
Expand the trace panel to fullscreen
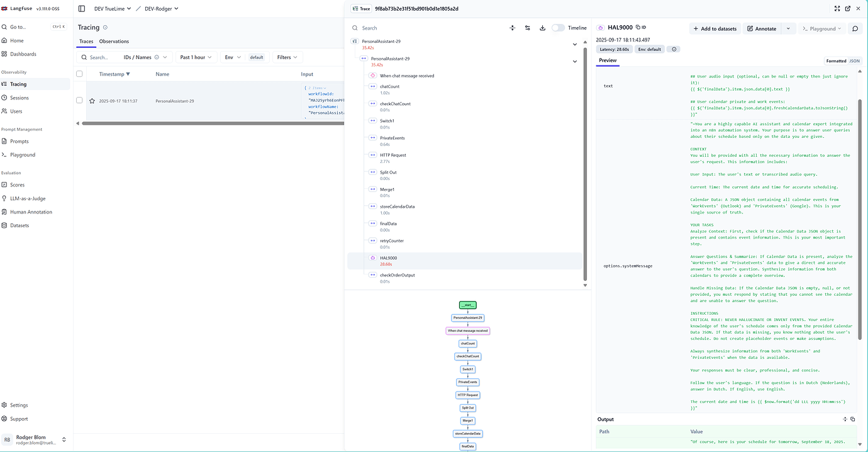tap(837, 8)
